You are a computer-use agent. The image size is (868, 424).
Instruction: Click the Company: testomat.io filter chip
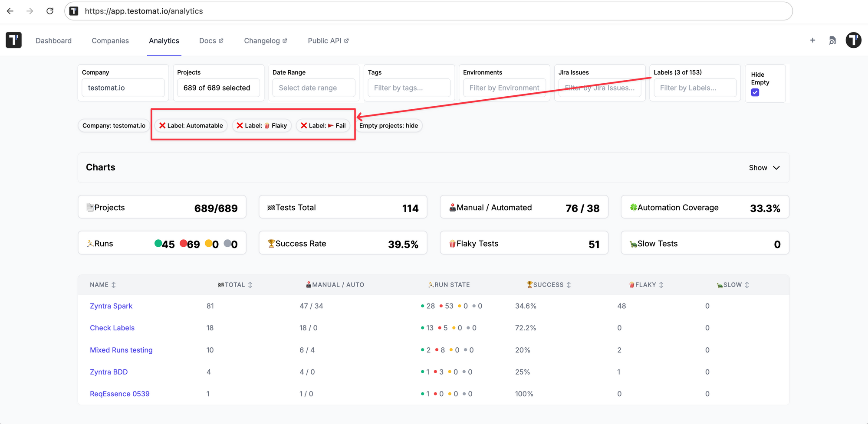[114, 126]
